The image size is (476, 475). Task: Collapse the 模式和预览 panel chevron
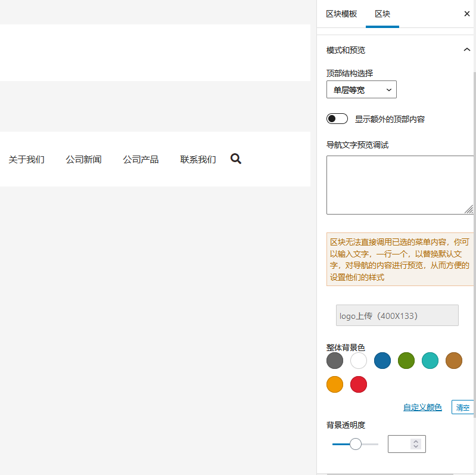click(467, 49)
